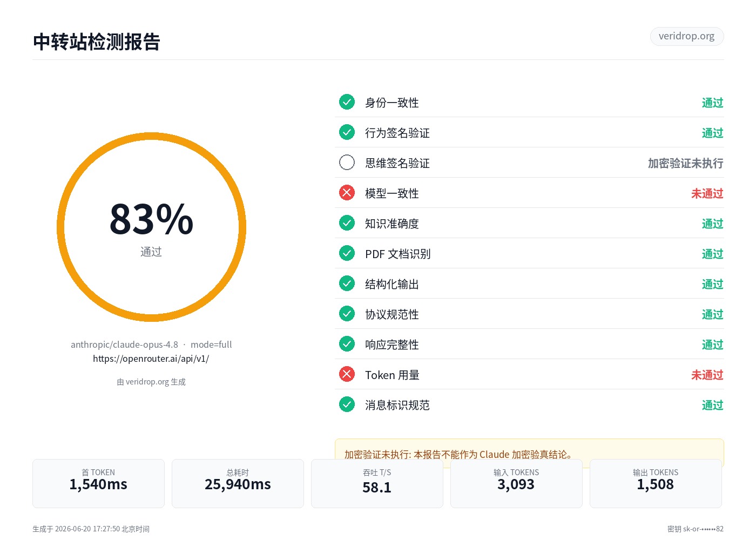Click the green check icon beside 结构化输出
756x540 pixels.
coord(347,283)
